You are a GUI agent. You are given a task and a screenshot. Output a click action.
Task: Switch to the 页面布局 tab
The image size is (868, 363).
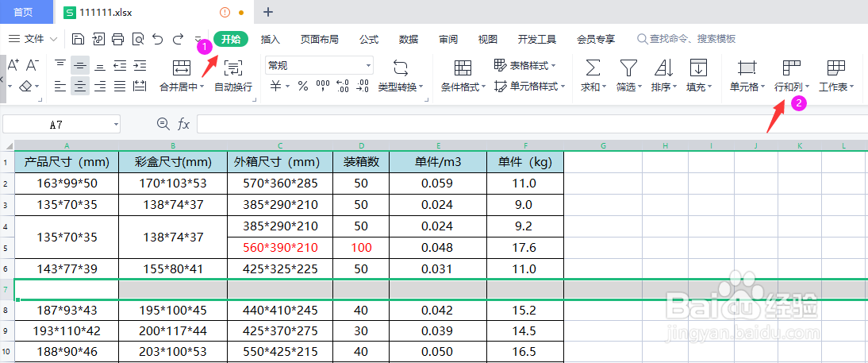pos(320,40)
